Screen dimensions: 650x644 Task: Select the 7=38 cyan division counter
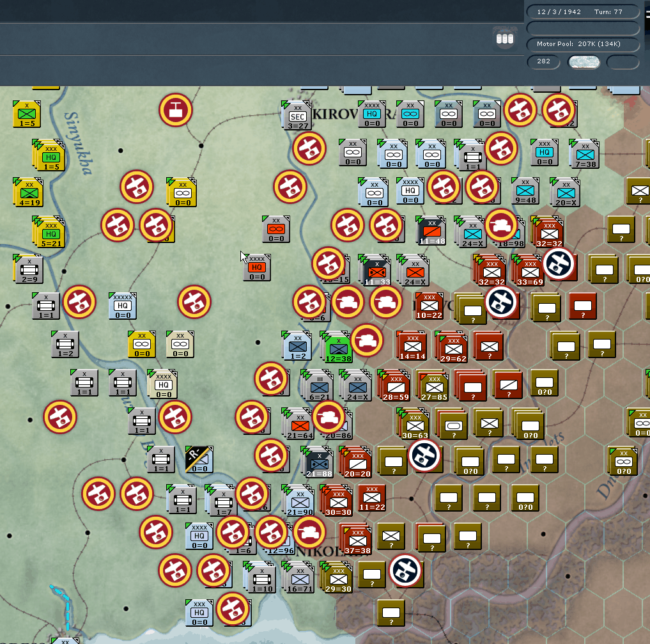[x=584, y=154]
